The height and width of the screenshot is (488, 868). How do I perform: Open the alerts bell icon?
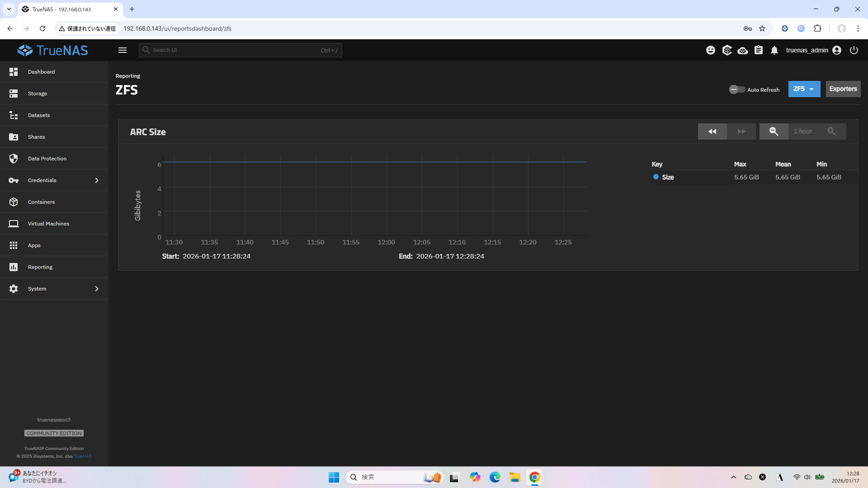774,50
